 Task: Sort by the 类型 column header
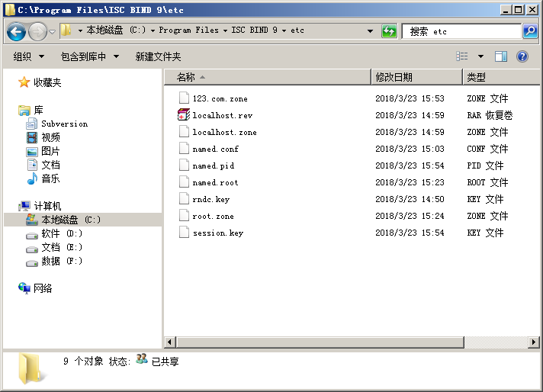pos(502,77)
